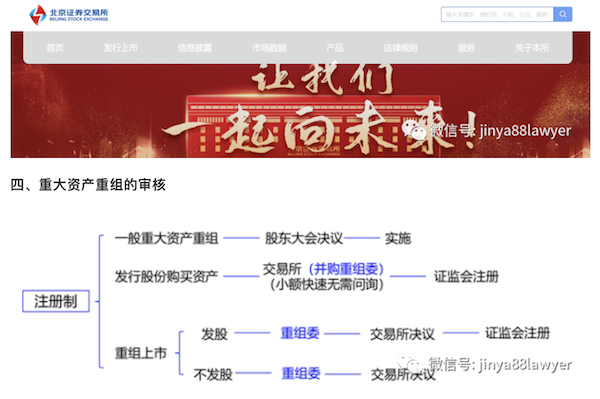Click the 重组委 node in 发股 row
This screenshot has height=399, width=600.
pyautogui.click(x=300, y=333)
